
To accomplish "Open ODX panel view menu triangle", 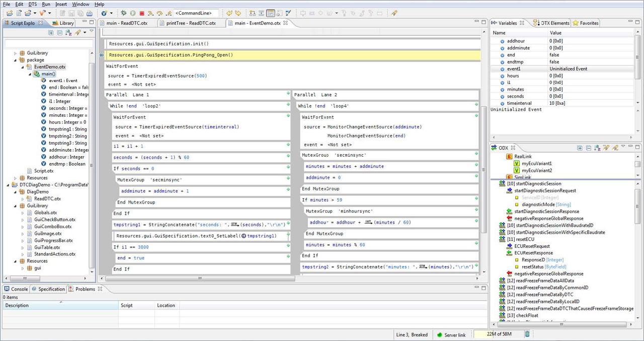I will point(623,146).
